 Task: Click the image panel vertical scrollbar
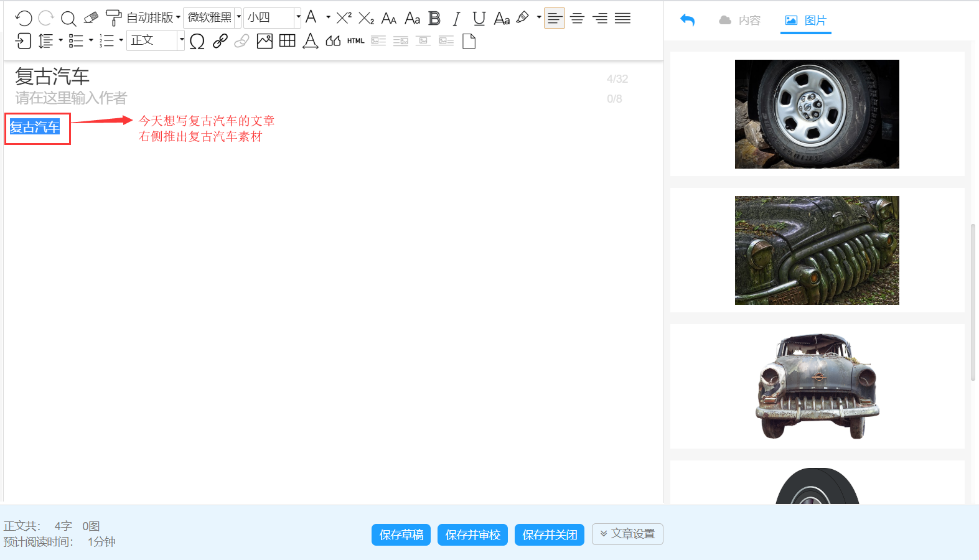click(x=973, y=302)
